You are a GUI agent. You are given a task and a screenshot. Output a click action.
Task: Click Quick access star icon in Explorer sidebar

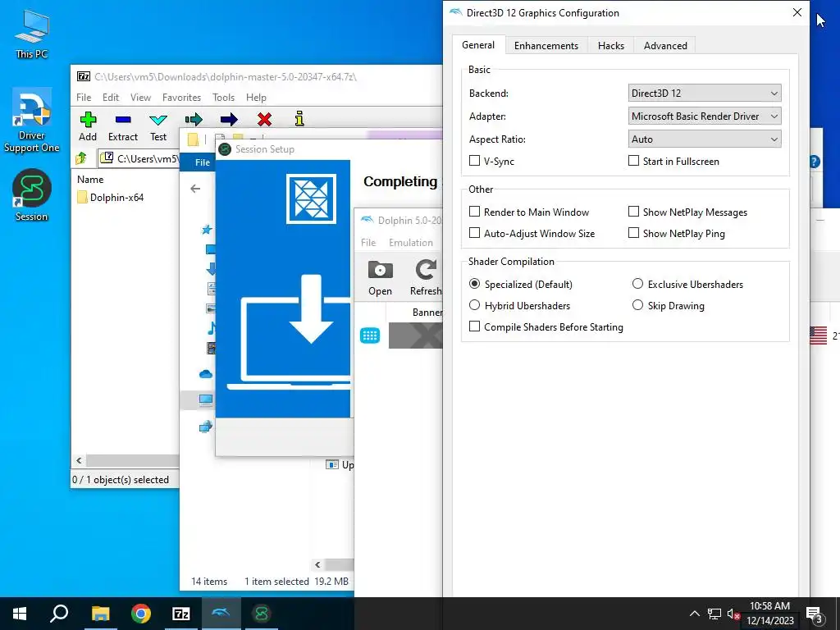click(x=207, y=230)
